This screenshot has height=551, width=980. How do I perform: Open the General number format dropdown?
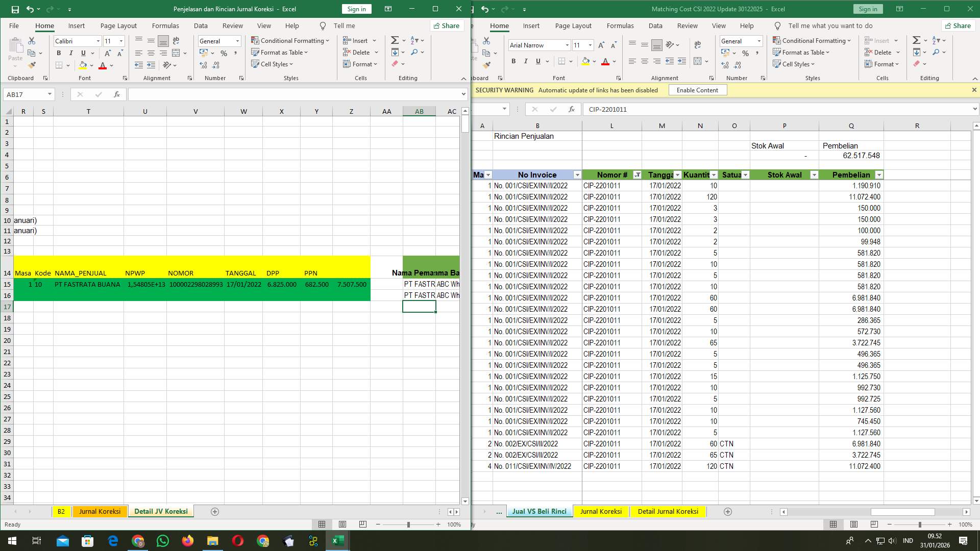[237, 41]
